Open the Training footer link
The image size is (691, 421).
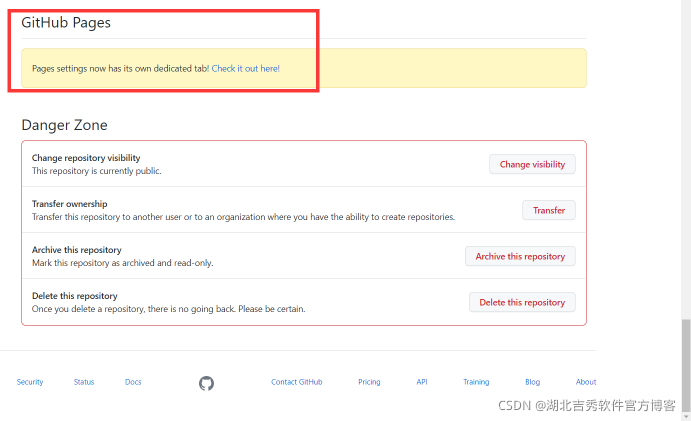point(476,382)
